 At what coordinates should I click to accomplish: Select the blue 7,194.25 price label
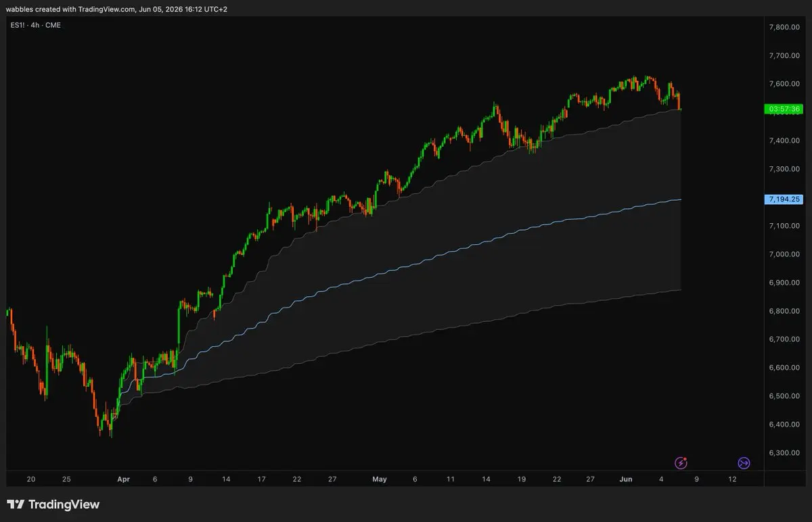click(782, 199)
